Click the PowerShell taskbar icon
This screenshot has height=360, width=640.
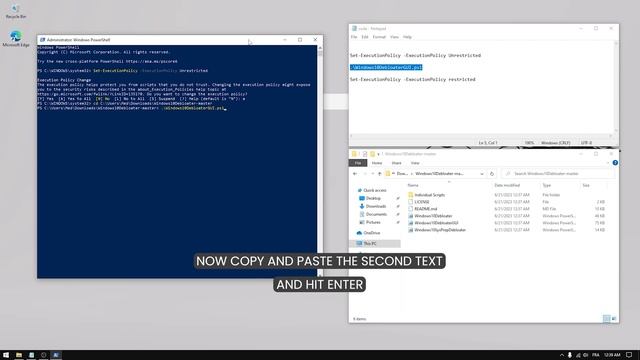(x=56, y=355)
